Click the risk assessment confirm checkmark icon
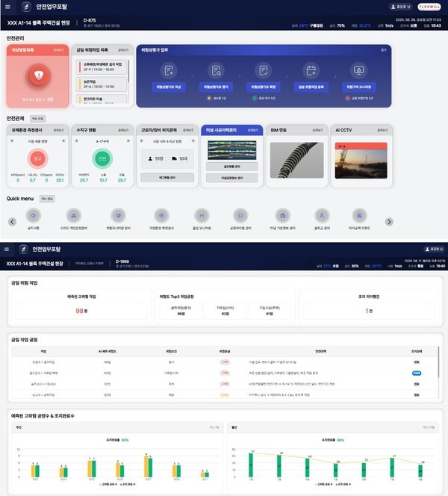Image resolution: width=448 pixels, height=496 pixels. pos(264,70)
